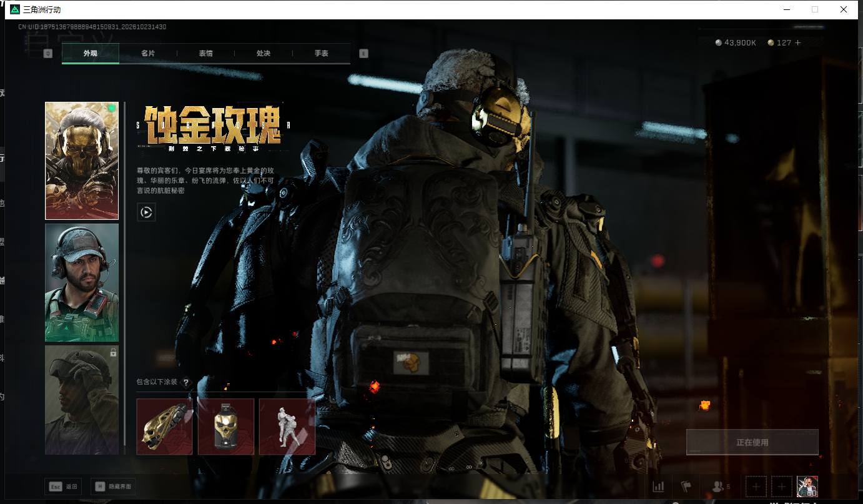Screen dimensions: 863x504
Task: Select the execution animation figure item
Action: coord(287,427)
